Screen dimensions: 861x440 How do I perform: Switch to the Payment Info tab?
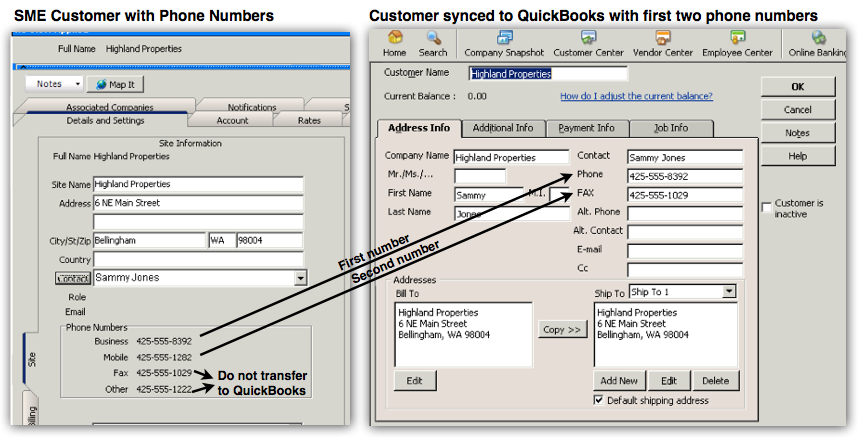click(x=586, y=128)
